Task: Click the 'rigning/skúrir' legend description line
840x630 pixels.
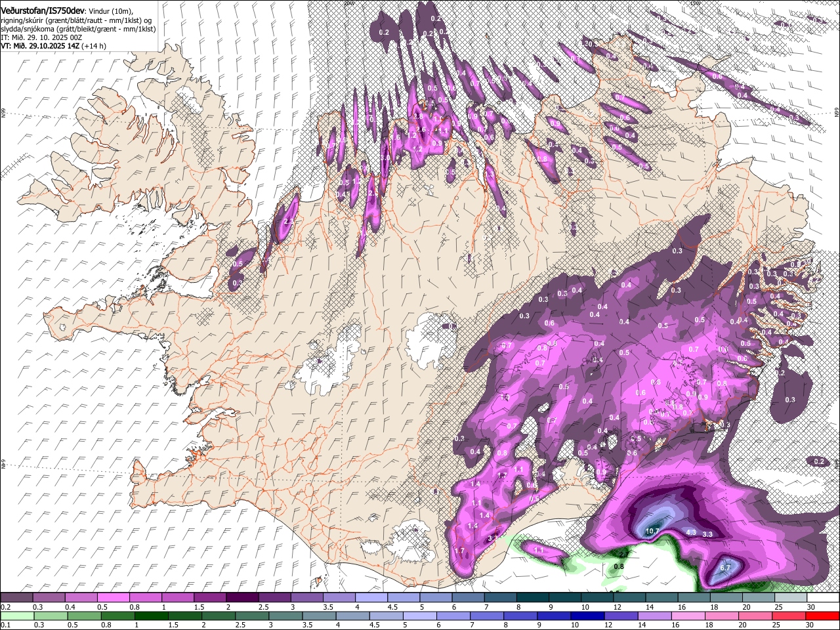Action: (76, 21)
